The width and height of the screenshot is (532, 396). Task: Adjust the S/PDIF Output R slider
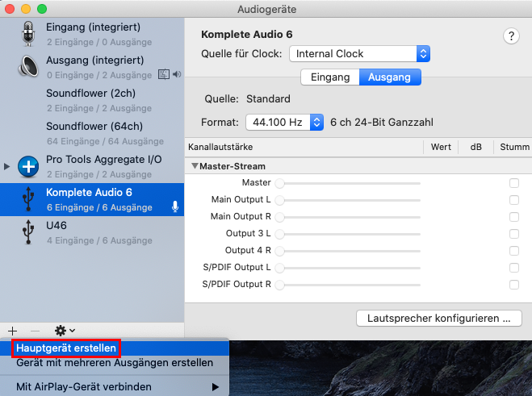point(348,286)
